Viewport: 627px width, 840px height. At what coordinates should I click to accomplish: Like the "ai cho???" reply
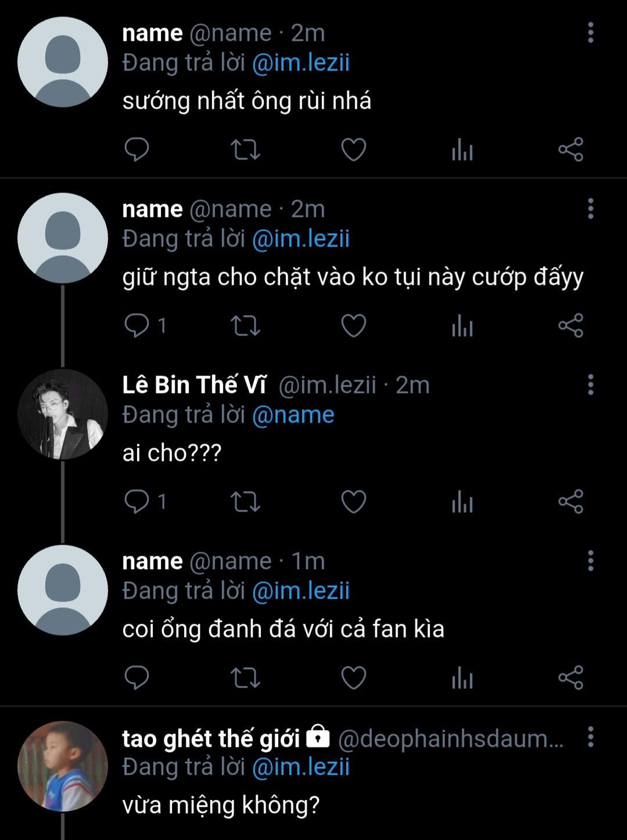(x=353, y=502)
